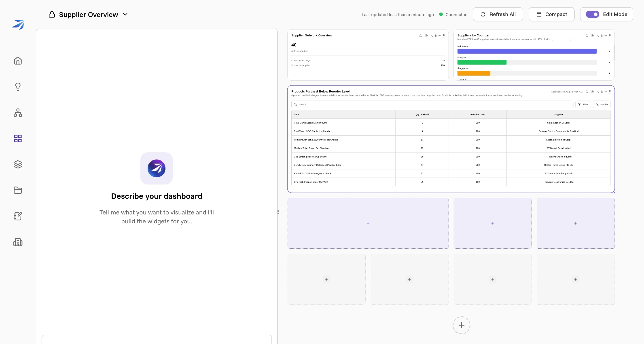Image resolution: width=644 pixels, height=344 pixels.
Task: Select row BlueWave USB-C Cable 1m Standard
Action: click(x=451, y=131)
